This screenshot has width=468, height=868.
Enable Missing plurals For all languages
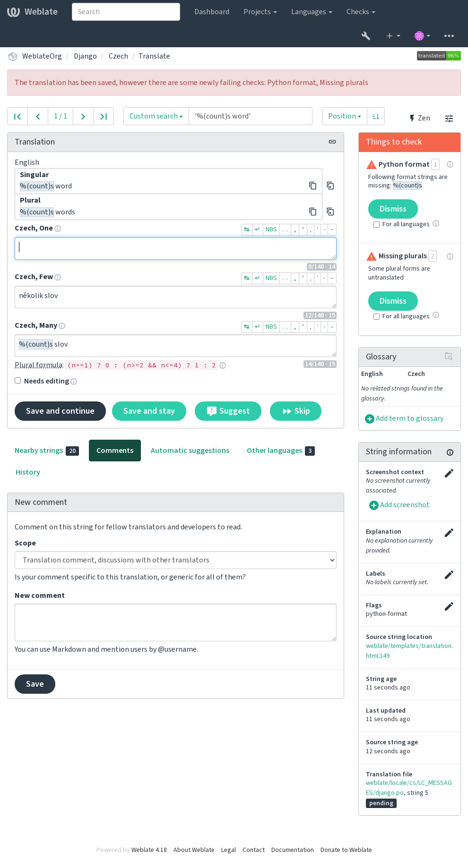coord(376,316)
